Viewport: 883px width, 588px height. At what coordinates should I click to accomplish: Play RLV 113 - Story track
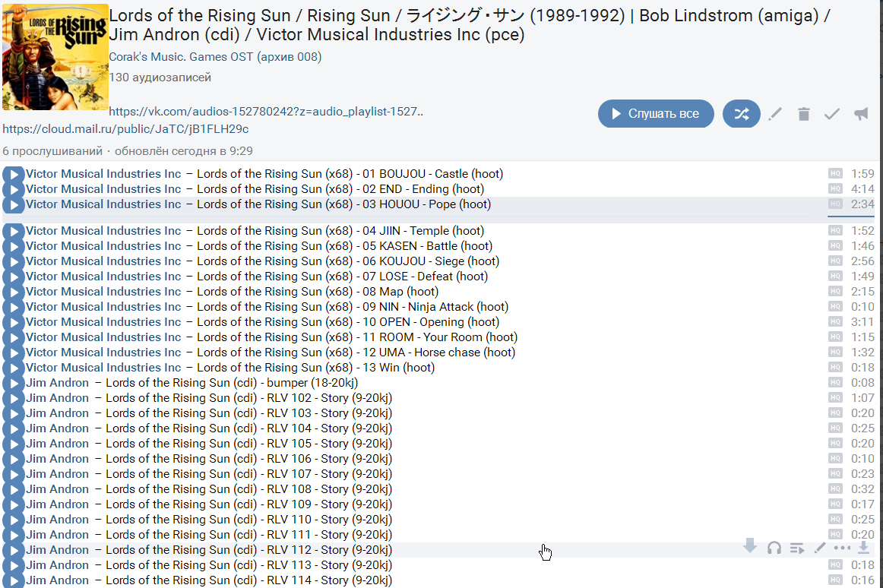(x=14, y=565)
